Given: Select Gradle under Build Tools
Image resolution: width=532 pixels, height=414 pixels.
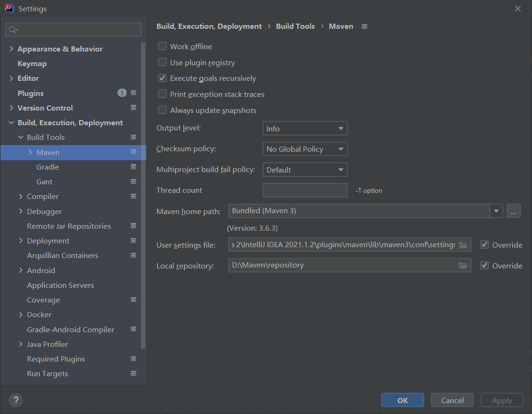Looking at the screenshot, I should [x=48, y=167].
